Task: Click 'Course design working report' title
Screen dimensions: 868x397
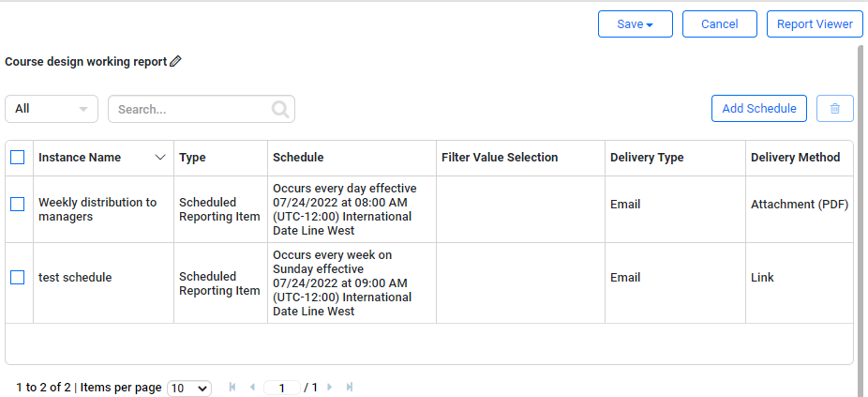Action: pyautogui.click(x=86, y=62)
